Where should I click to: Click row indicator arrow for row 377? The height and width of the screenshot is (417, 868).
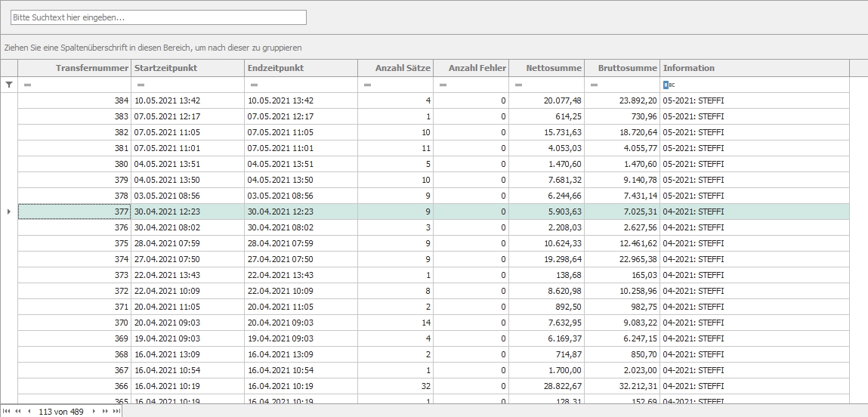[x=8, y=212]
